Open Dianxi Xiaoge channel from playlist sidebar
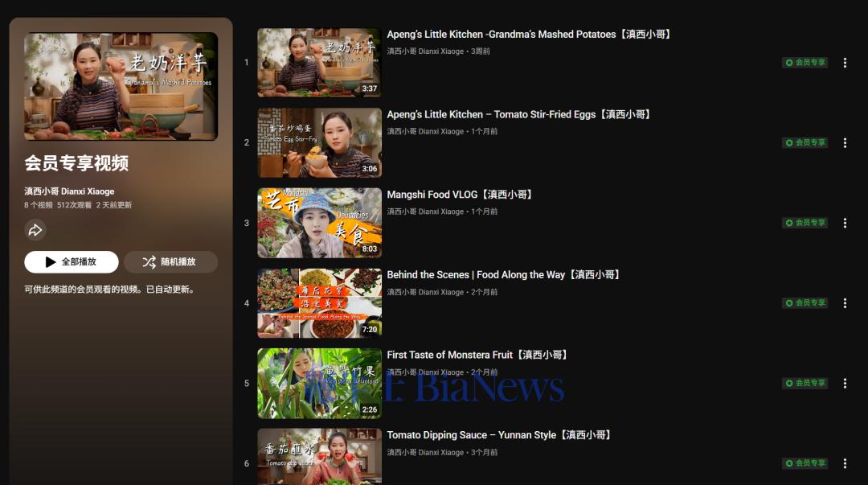This screenshot has height=485, width=868. (69, 191)
